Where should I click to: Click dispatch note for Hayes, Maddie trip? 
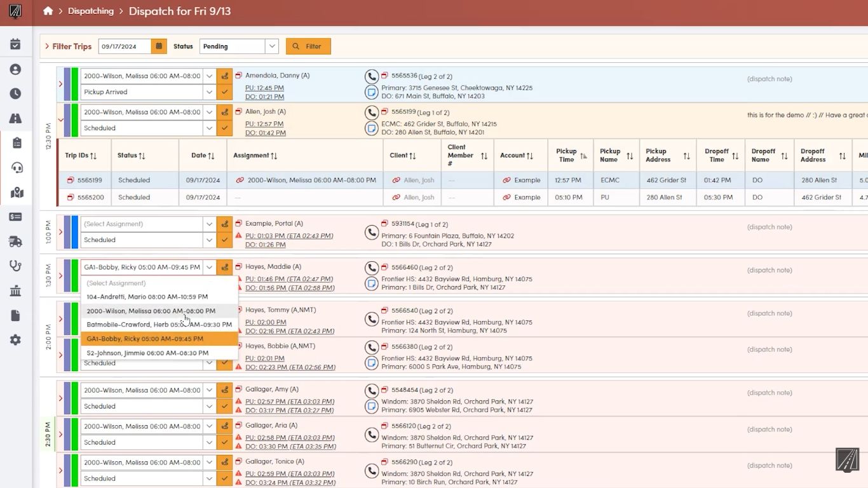click(x=770, y=270)
